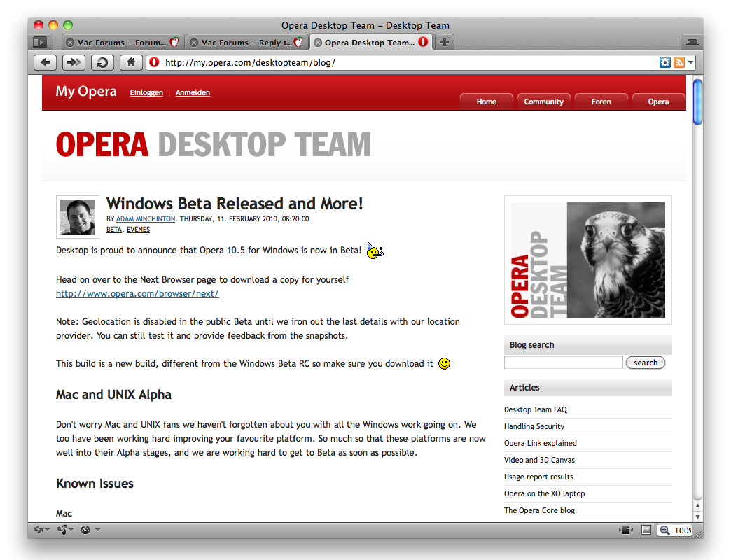Click the scrollbar down arrow
This screenshot has height=560, width=731.
click(x=697, y=516)
